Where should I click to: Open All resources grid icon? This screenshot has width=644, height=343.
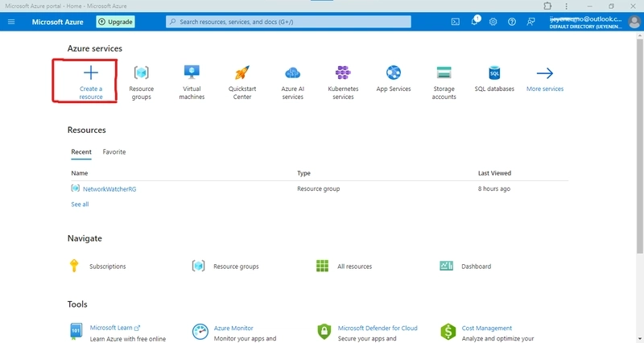(323, 266)
